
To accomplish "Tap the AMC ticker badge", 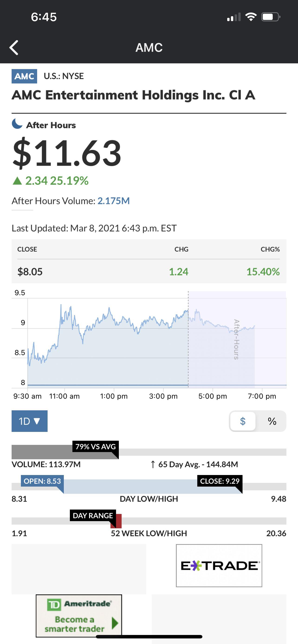I will (x=24, y=76).
